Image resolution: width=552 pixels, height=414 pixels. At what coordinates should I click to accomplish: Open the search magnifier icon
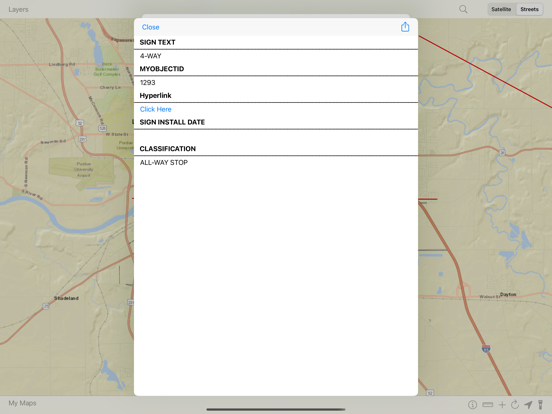pyautogui.click(x=463, y=9)
